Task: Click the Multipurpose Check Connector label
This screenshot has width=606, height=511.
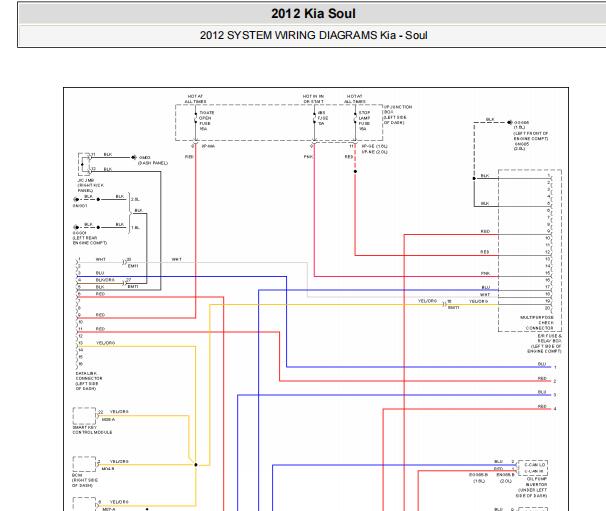Action: click(x=538, y=323)
